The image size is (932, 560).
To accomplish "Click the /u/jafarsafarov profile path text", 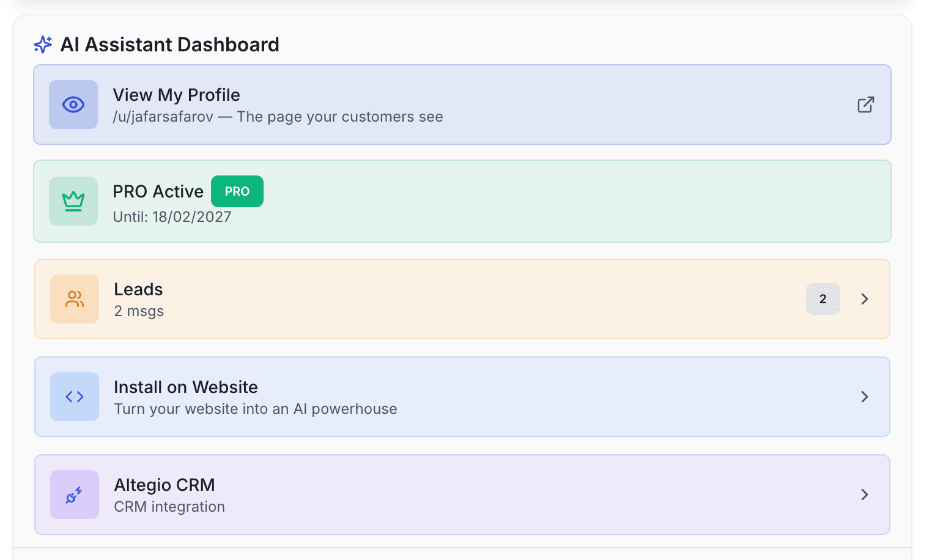I will click(163, 117).
